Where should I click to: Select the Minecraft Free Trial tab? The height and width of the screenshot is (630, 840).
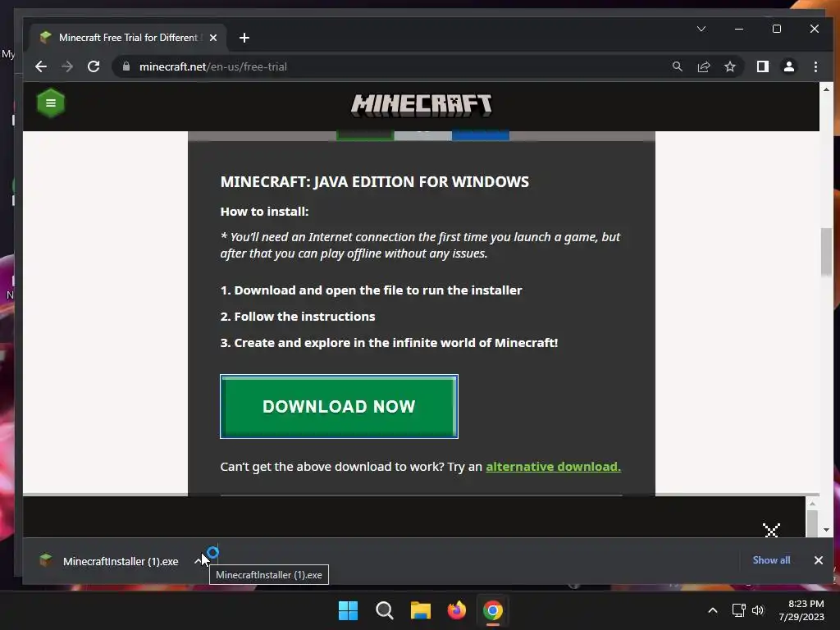click(127, 38)
